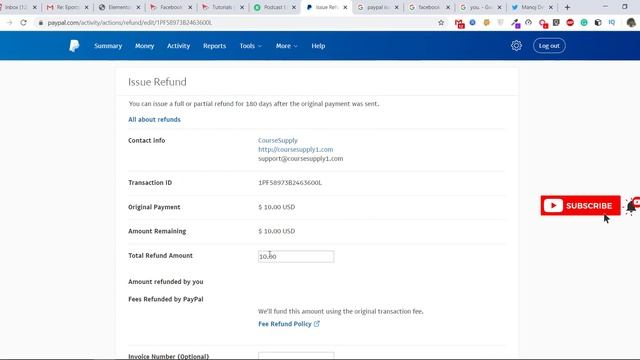The height and width of the screenshot is (360, 640).
Task: Close the Issue Refund tab
Action: [x=345, y=7]
